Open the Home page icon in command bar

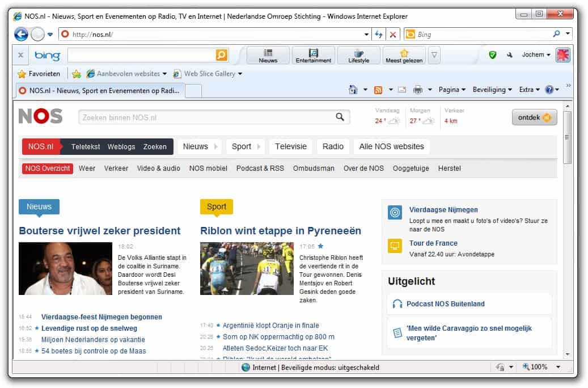pos(353,90)
